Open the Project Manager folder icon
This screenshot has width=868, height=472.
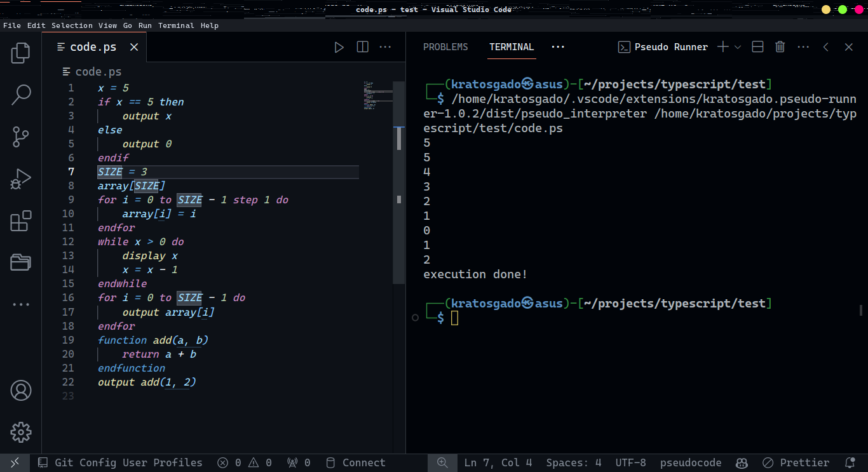click(x=20, y=262)
